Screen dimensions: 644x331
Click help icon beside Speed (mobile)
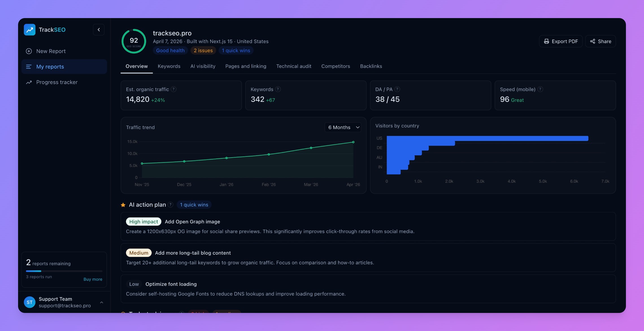[540, 89]
